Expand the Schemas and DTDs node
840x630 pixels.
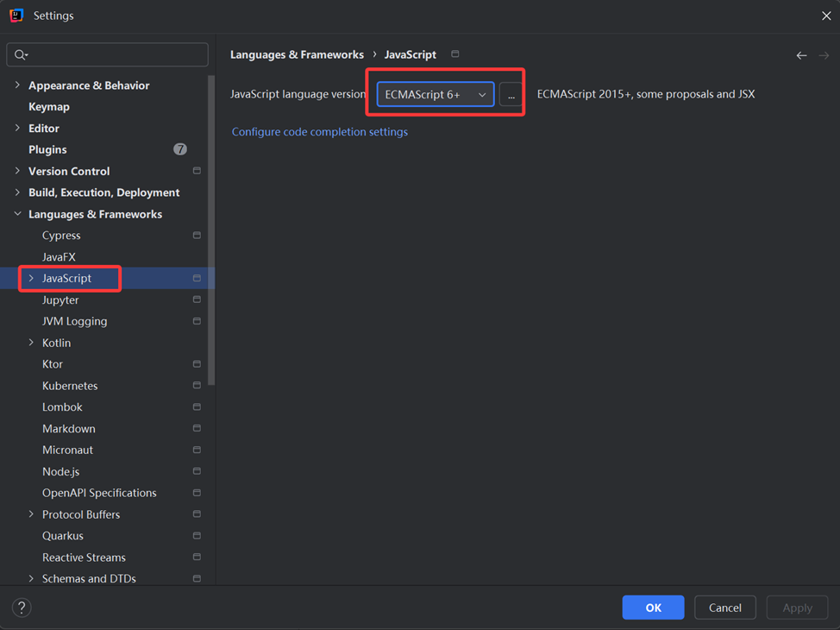pos(31,578)
